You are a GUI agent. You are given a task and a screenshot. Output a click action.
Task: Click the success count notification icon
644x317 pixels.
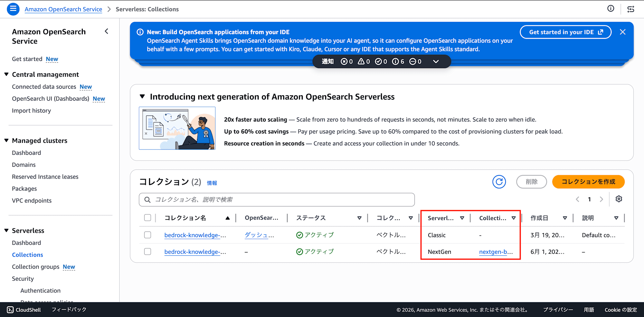pyautogui.click(x=378, y=61)
